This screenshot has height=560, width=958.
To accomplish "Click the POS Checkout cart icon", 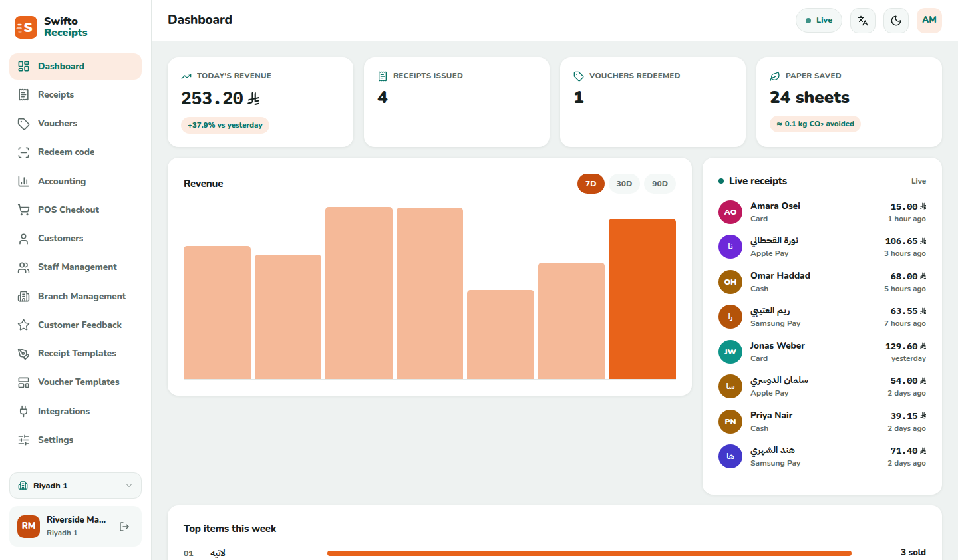I will tap(23, 210).
